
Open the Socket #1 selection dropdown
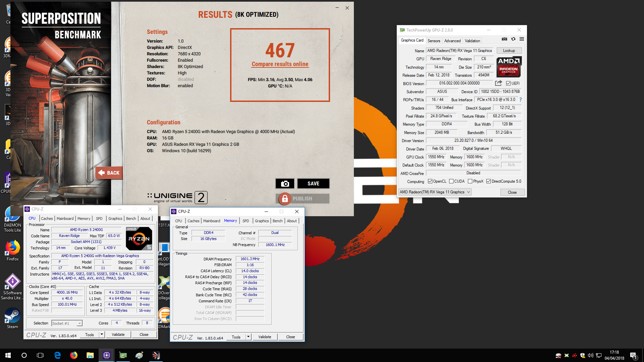pyautogui.click(x=67, y=323)
